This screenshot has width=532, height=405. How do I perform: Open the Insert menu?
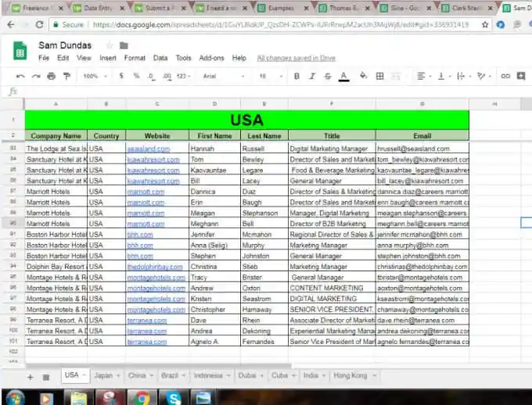point(108,58)
